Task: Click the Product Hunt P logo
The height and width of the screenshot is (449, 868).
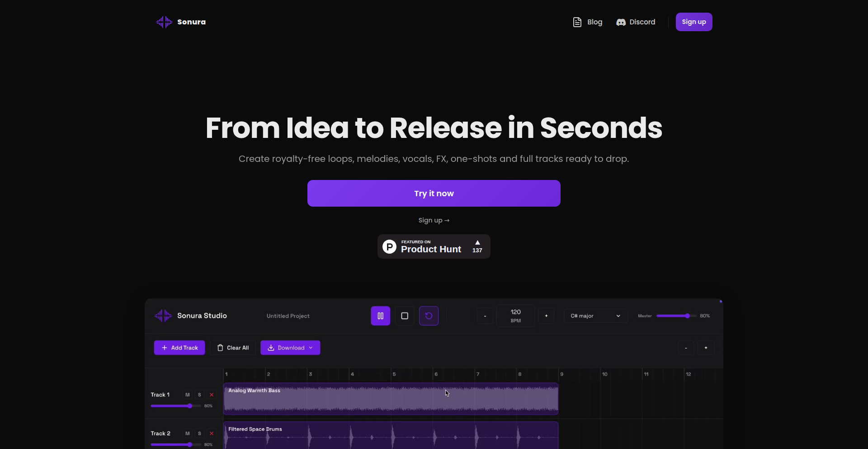Action: pos(389,246)
